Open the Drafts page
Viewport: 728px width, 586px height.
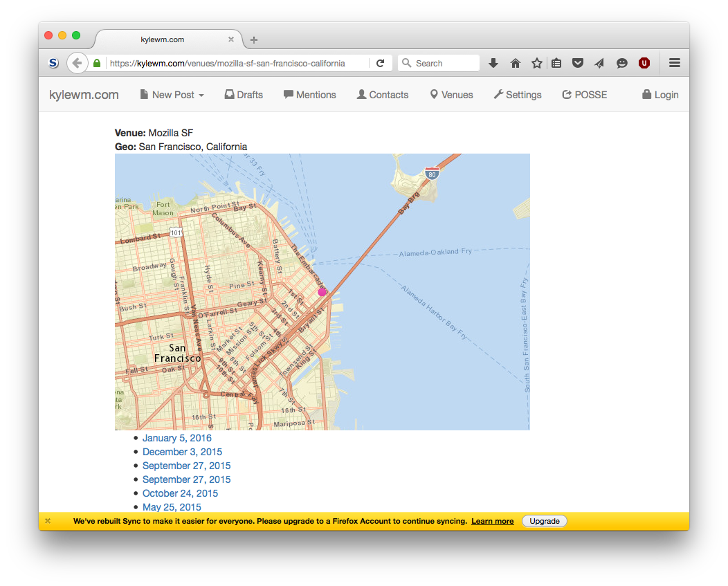pos(244,95)
